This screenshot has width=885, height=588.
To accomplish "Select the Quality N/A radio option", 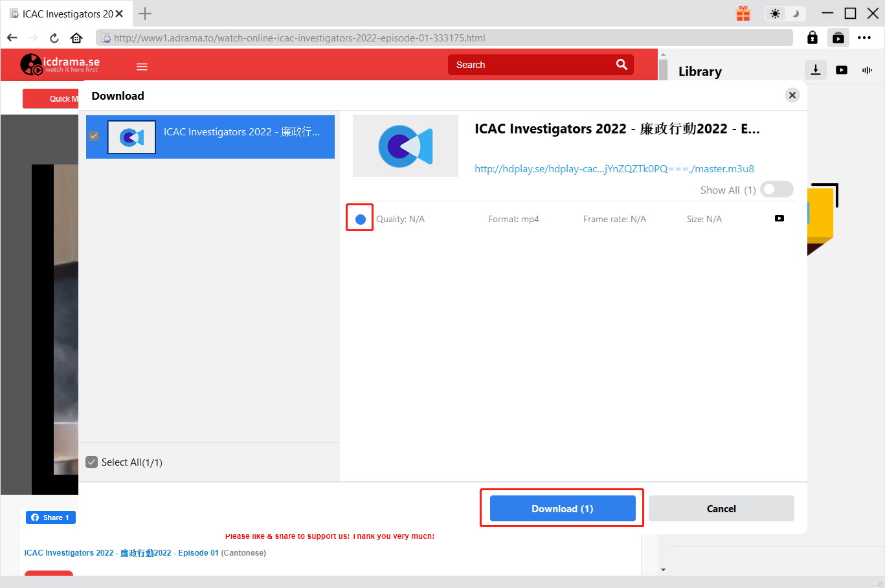I will point(361,219).
